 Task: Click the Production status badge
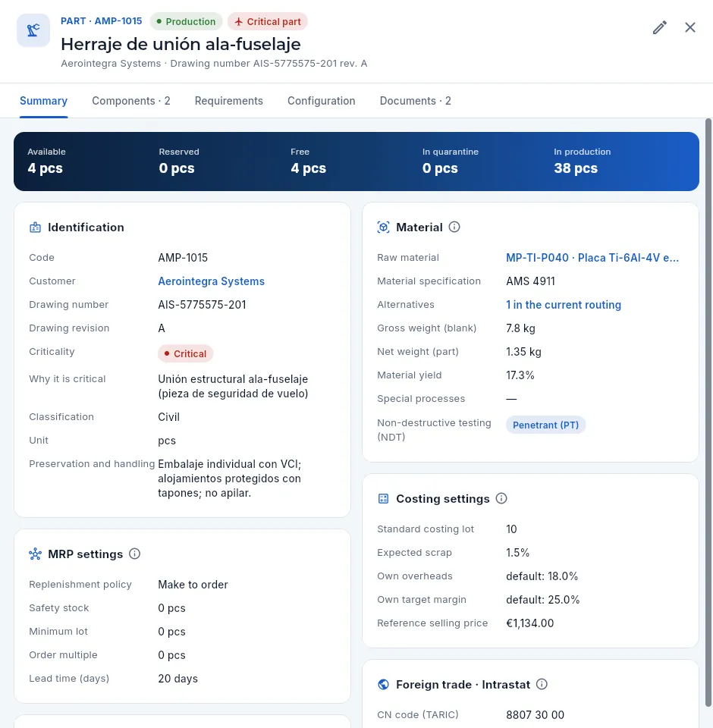click(187, 22)
